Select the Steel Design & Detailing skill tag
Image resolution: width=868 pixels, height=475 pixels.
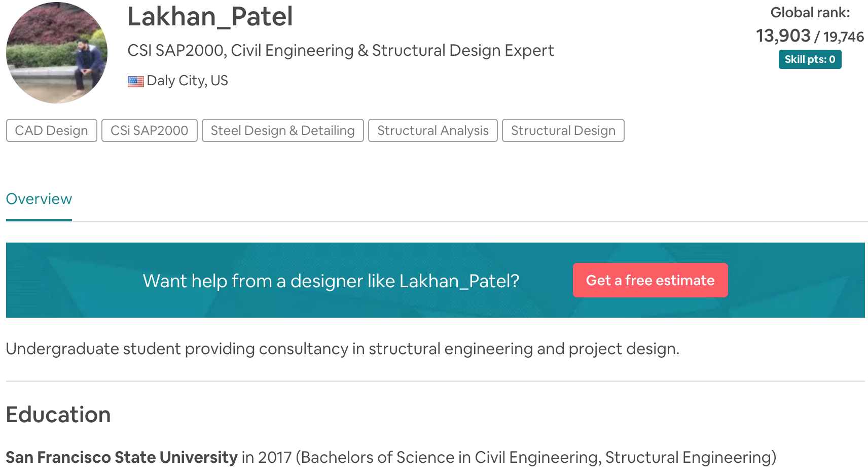(x=282, y=130)
